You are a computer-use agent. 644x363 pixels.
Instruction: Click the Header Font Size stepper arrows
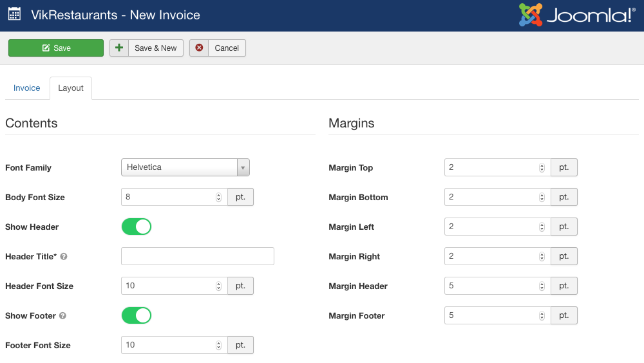click(218, 286)
